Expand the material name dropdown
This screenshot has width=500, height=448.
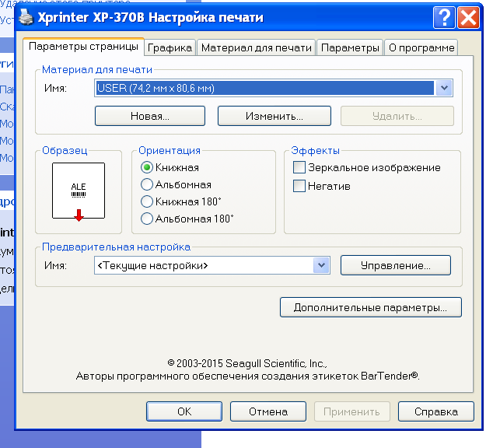tap(444, 88)
